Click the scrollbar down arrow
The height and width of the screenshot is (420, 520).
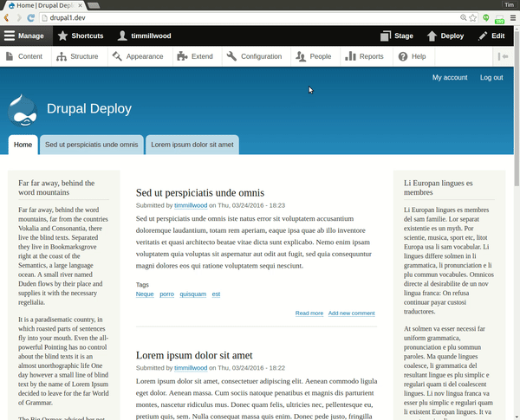click(x=517, y=417)
